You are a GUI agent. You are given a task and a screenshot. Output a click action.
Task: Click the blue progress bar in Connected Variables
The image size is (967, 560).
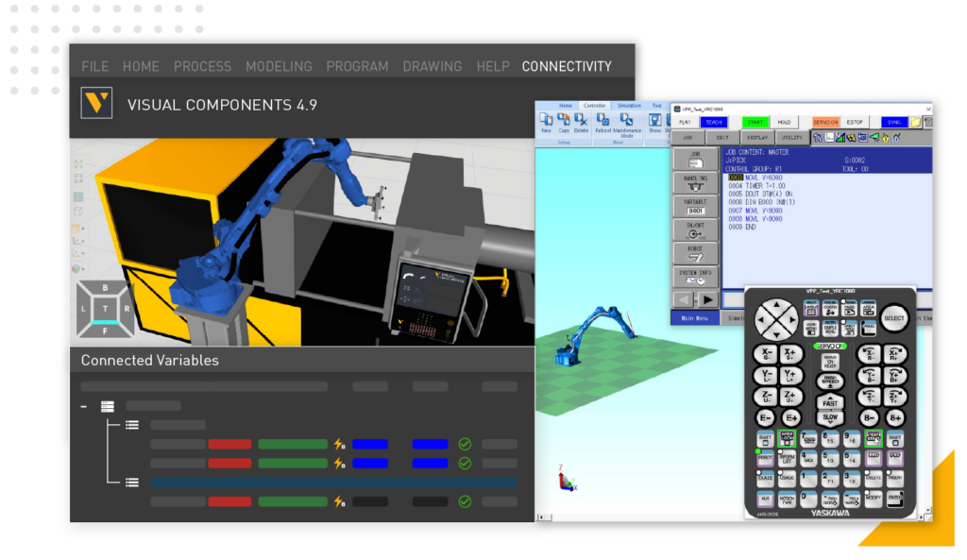(x=335, y=483)
